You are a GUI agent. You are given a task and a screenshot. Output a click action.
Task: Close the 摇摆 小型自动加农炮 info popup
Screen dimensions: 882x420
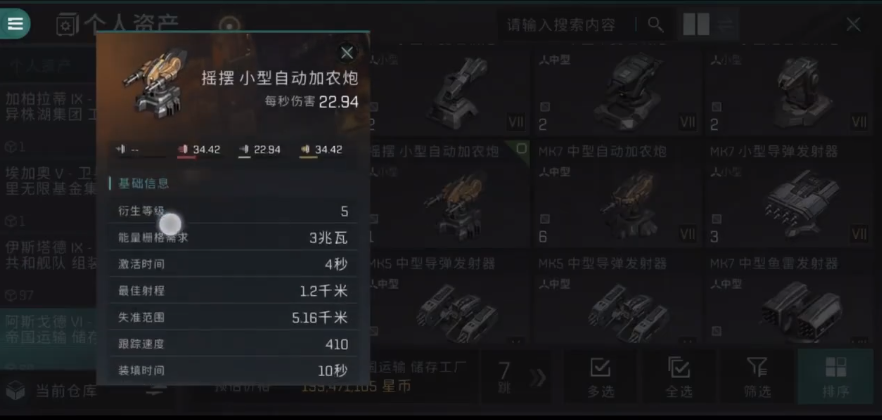click(x=346, y=53)
